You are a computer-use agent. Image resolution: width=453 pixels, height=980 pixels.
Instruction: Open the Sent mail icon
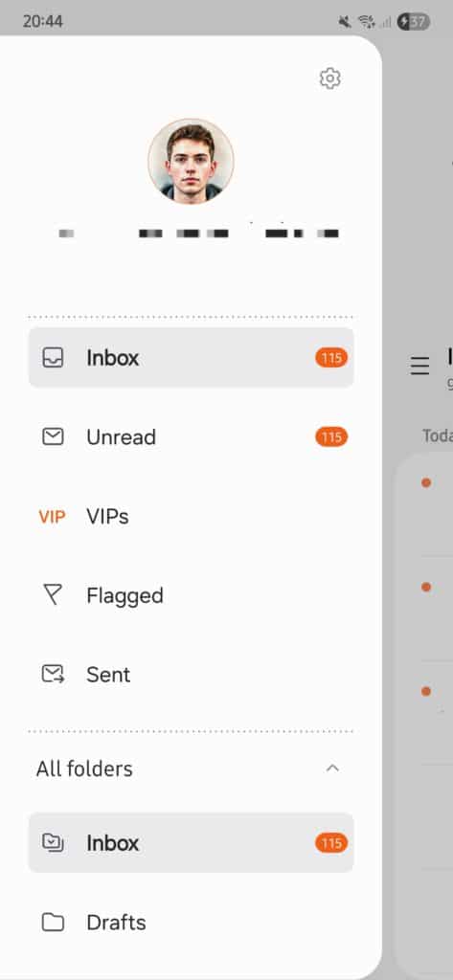point(53,674)
